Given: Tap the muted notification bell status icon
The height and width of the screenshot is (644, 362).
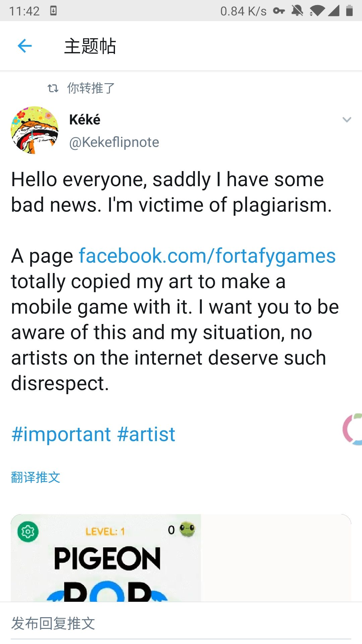Looking at the screenshot, I should coord(297,11).
